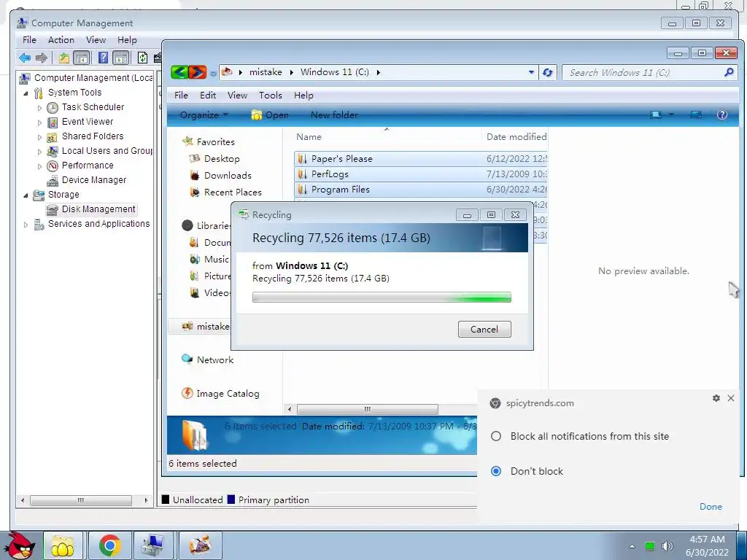747x560 pixels.
Task: Click Done in the notification popup
Action: 711,507
